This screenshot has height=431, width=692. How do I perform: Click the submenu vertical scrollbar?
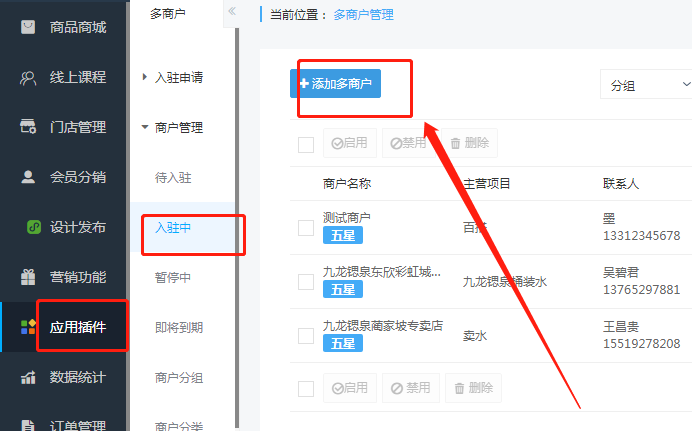[x=237, y=227]
